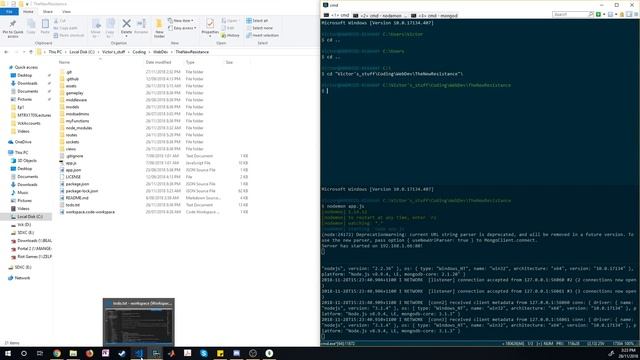Click Invert selection in ribbon
The width and height of the screenshot is (640, 360).
tap(262, 36)
